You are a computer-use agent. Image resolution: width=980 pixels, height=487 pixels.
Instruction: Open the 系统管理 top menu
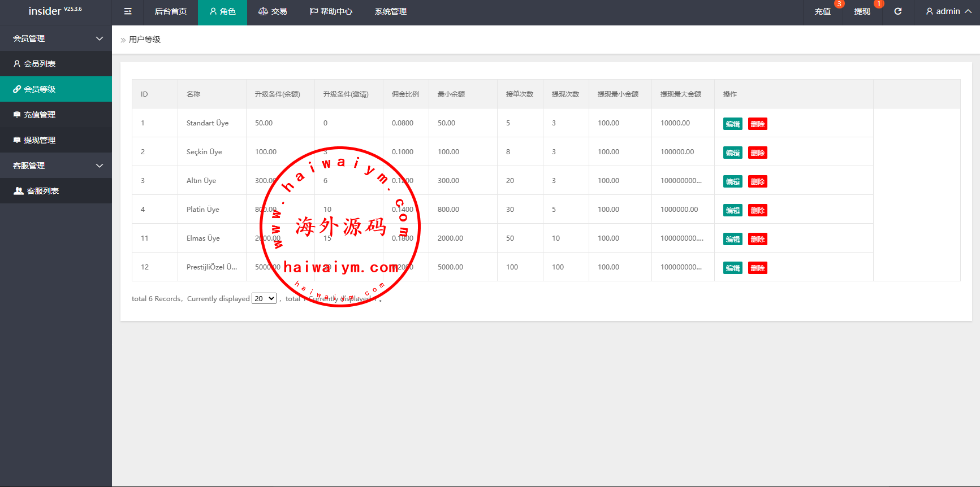point(390,12)
